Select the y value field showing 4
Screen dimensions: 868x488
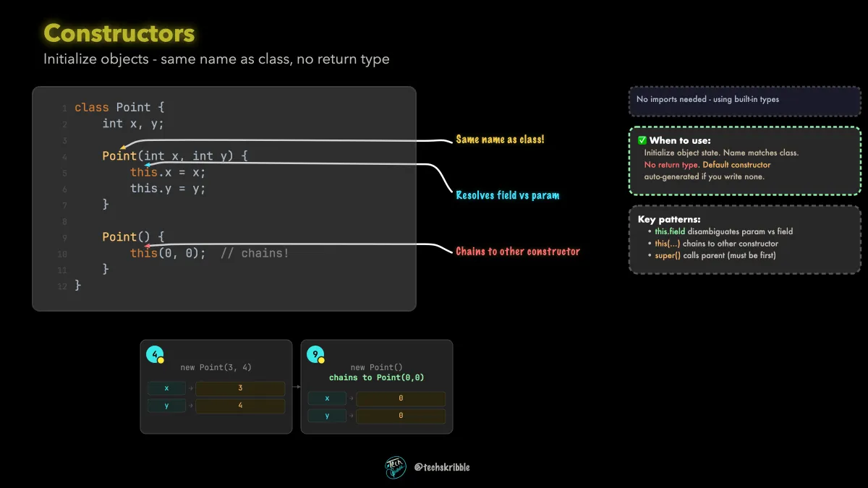point(240,406)
